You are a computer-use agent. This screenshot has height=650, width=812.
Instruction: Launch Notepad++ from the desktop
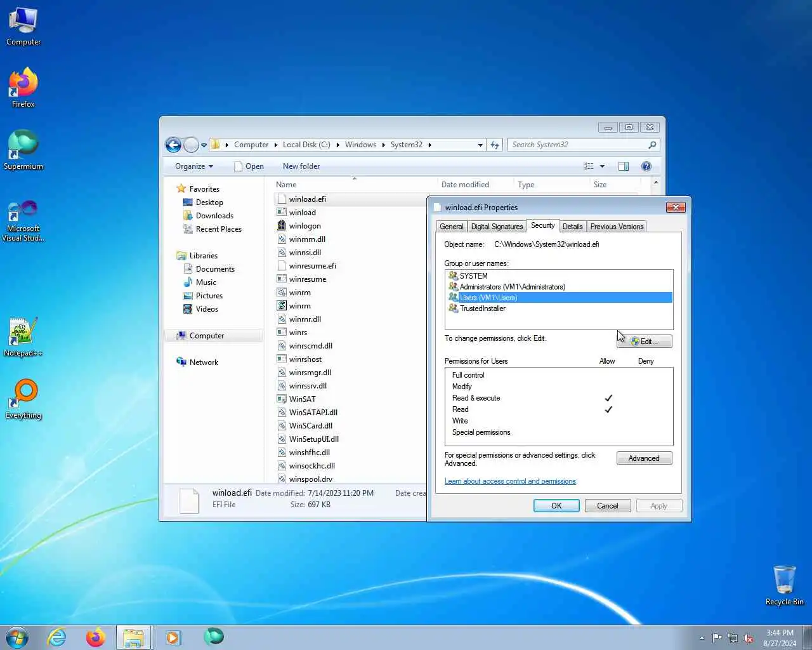point(23,337)
